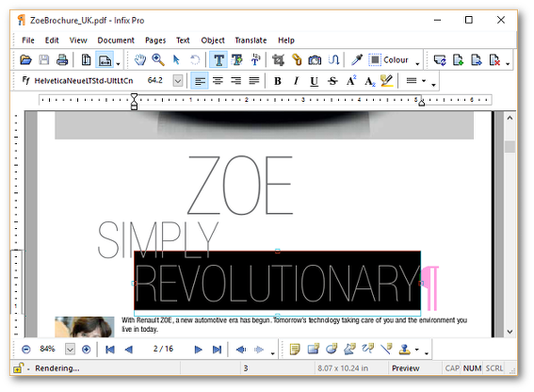Click the Undo rotate arrow icon
The height and width of the screenshot is (392, 534).
click(195, 60)
